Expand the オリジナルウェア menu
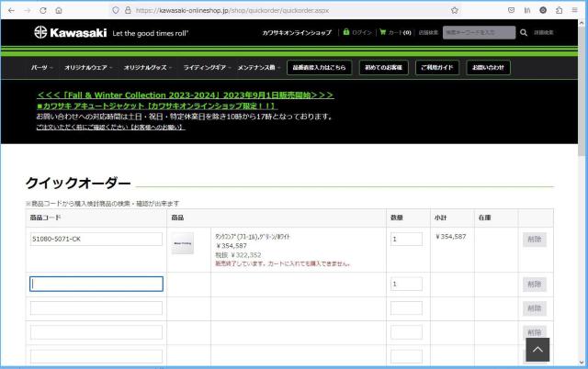Screen dimensions: 588x369 click(90, 67)
